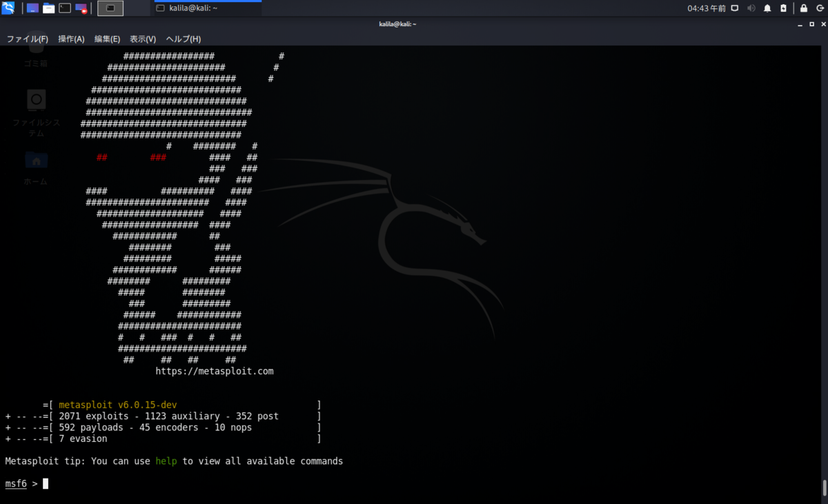
Task: Maximize the terminal window
Action: click(x=811, y=24)
